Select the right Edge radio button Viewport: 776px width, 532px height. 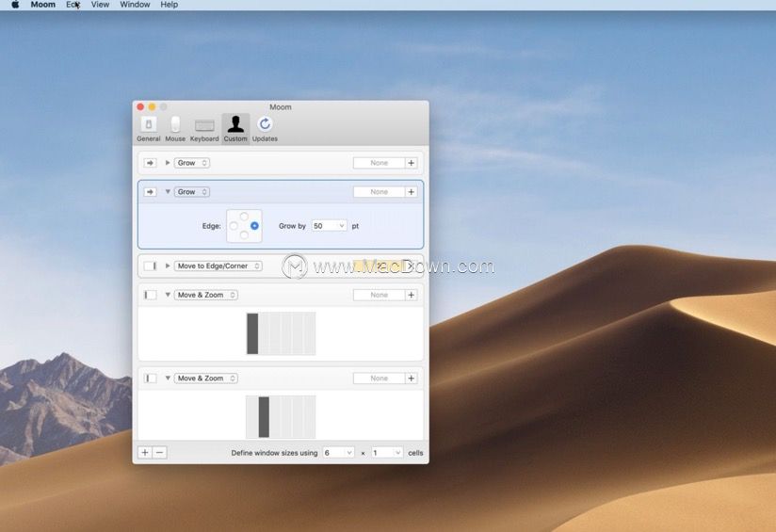point(254,226)
